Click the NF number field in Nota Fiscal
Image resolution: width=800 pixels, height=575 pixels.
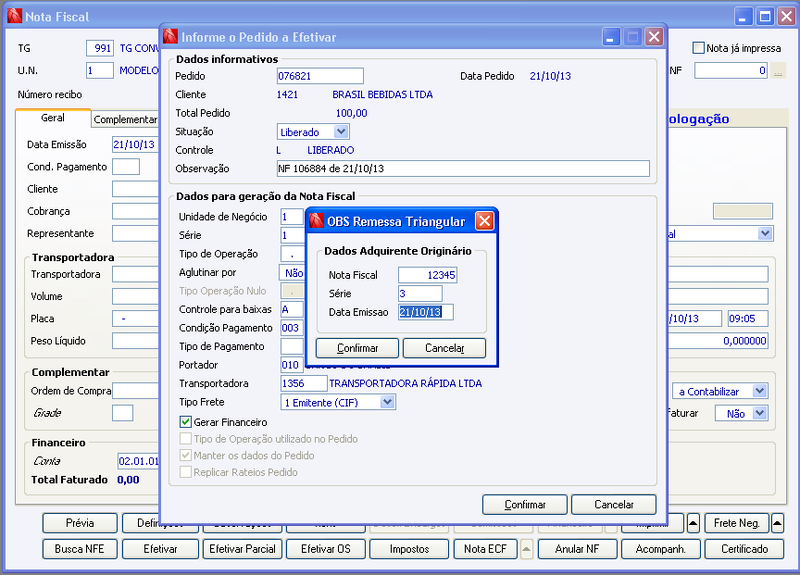pyautogui.click(x=731, y=70)
